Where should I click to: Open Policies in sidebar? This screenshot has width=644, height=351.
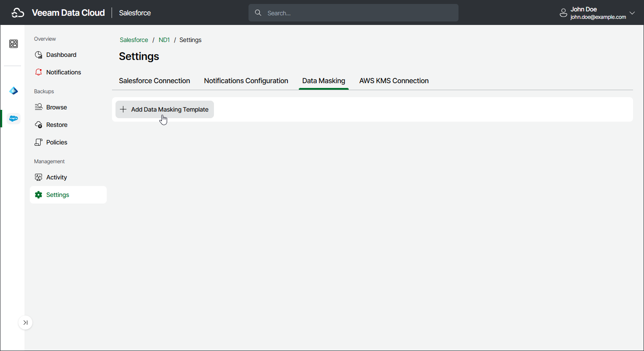(x=68, y=142)
